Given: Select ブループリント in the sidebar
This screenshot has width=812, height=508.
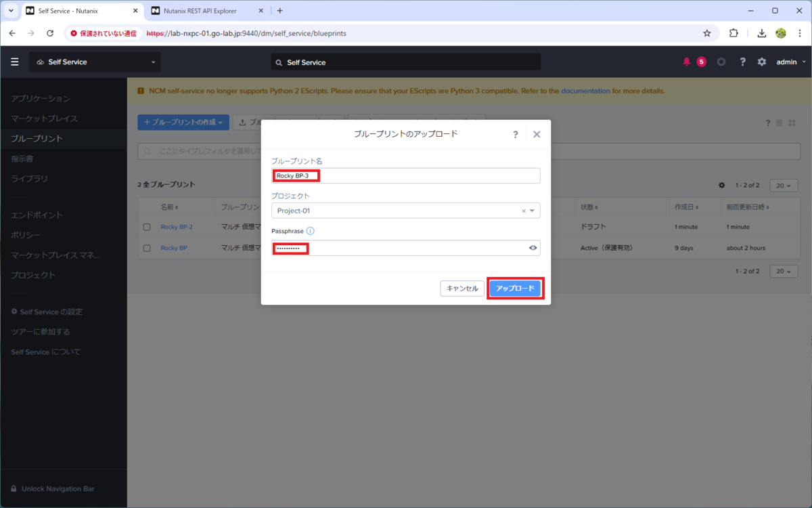Looking at the screenshot, I should click(x=37, y=138).
